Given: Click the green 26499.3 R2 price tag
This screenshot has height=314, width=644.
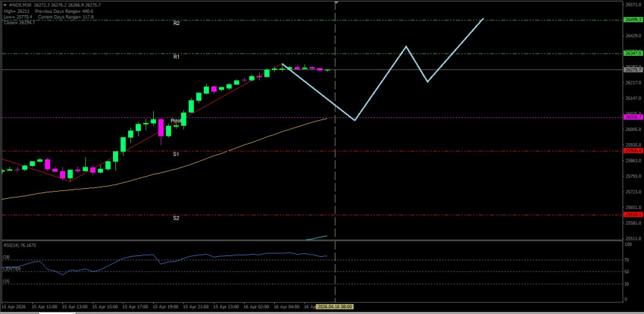Looking at the screenshot, I should click(633, 20).
